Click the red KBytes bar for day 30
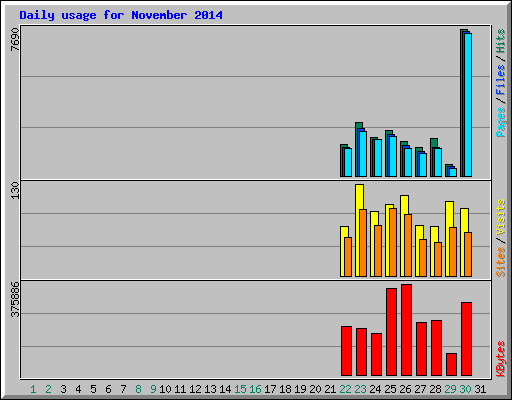 tap(467, 339)
